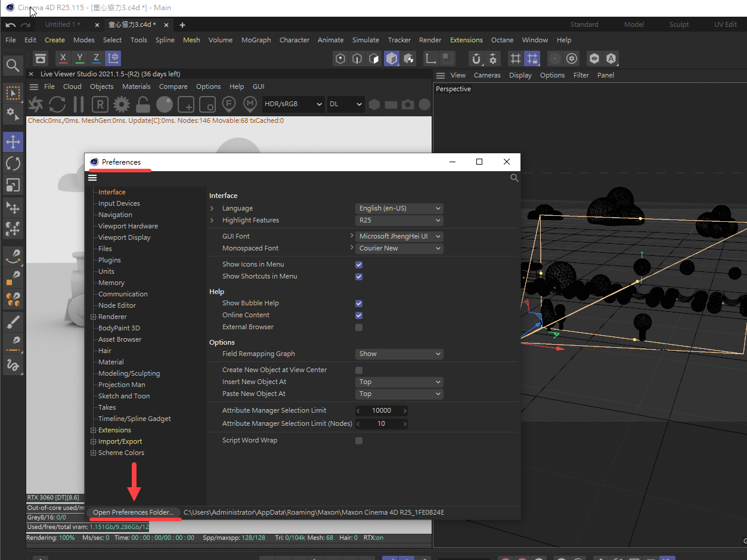Viewport: 747px width, 560px height.
Task: Increase Attribute Manager Selection Limit 10000 arrow
Action: coord(405,410)
